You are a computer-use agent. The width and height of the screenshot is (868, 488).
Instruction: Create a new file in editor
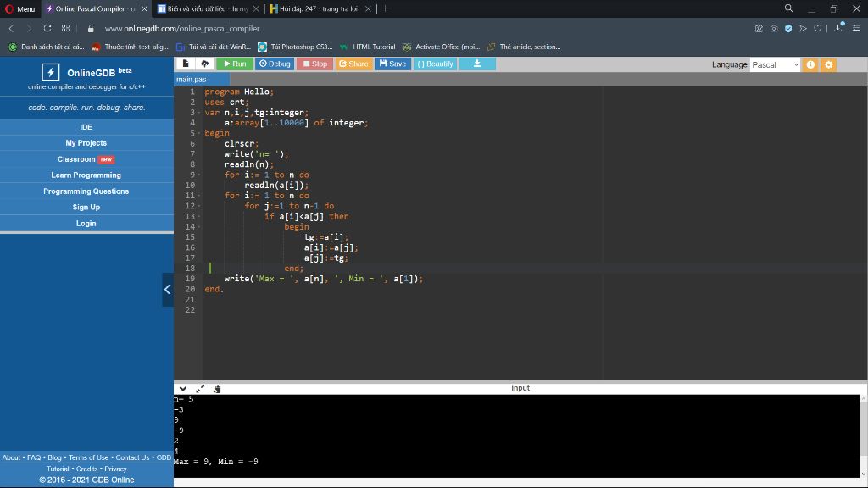pyautogui.click(x=186, y=64)
